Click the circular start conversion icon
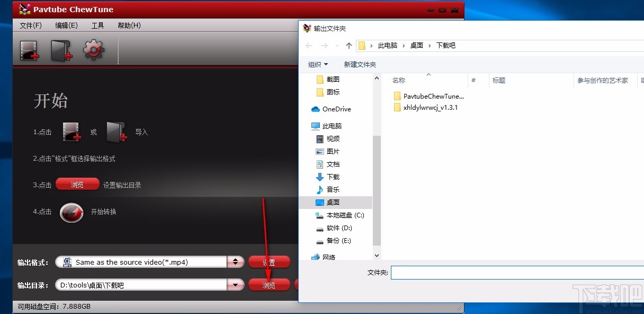644x314 pixels. pyautogui.click(x=71, y=213)
